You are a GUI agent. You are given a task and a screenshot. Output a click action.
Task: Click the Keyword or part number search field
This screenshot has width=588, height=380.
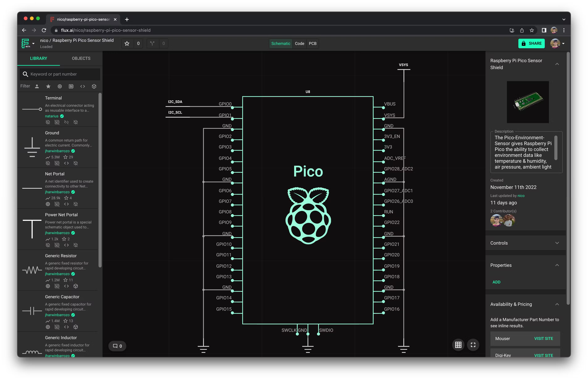tap(60, 74)
